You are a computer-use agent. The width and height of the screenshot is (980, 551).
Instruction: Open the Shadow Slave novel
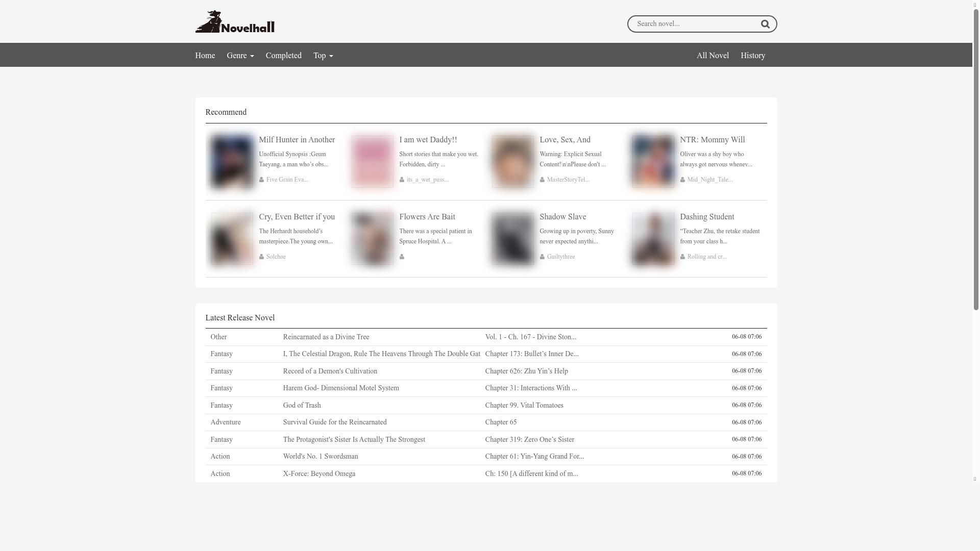562,217
